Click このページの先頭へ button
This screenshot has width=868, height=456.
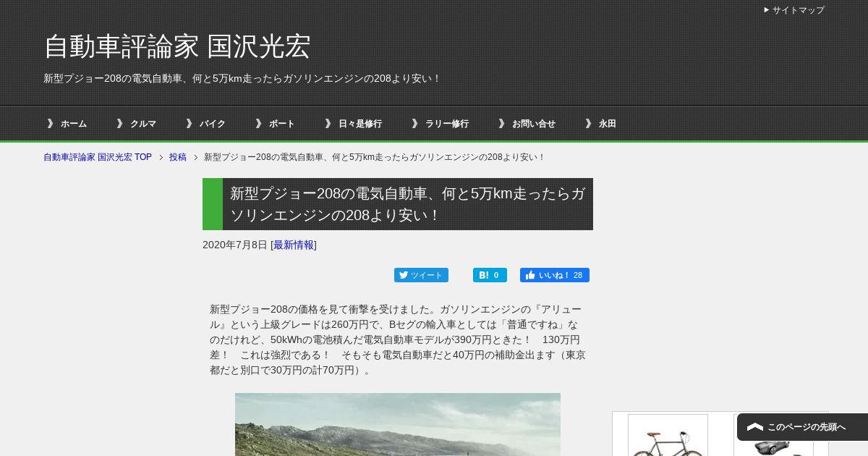(802, 427)
